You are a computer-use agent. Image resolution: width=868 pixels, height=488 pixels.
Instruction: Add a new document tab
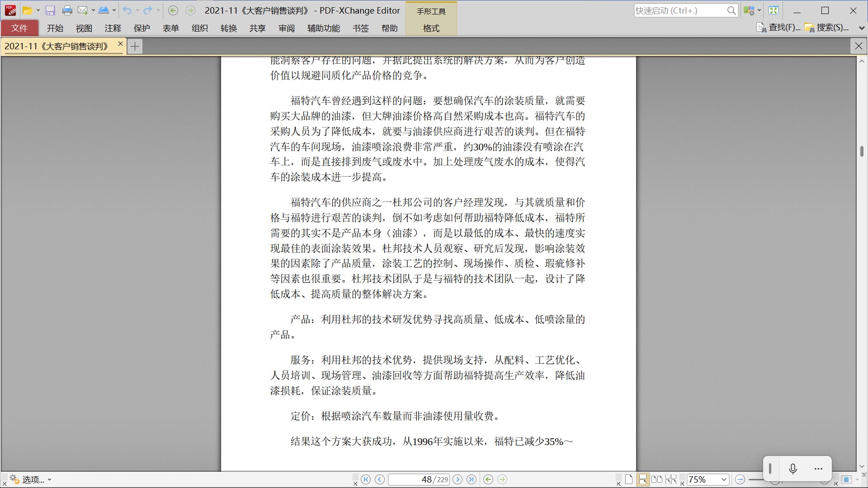tap(135, 46)
